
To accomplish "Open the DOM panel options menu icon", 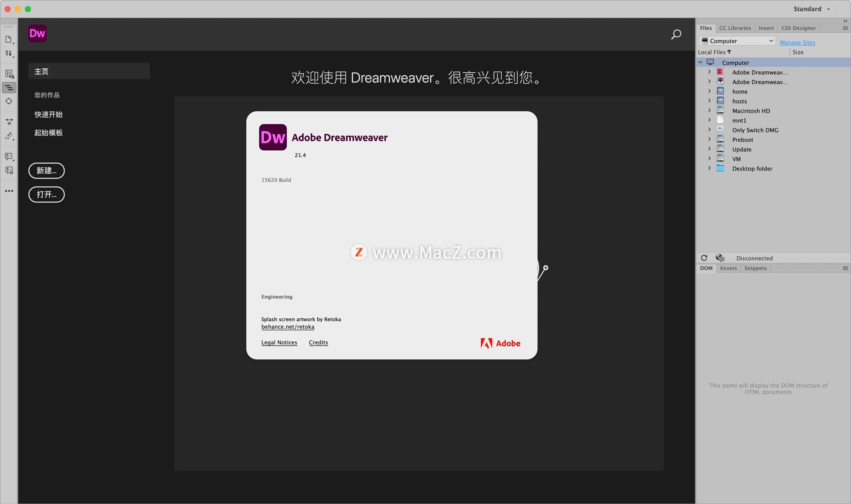I will 845,268.
